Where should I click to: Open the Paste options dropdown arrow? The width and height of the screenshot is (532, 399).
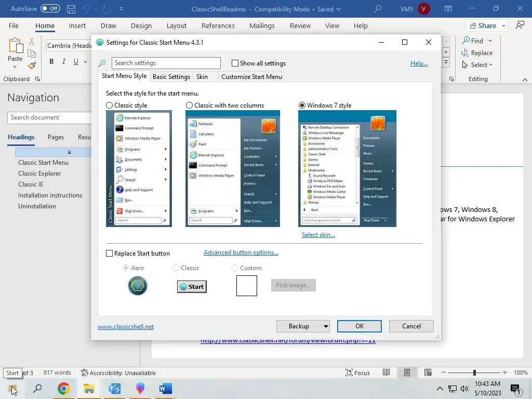[x=15, y=67]
